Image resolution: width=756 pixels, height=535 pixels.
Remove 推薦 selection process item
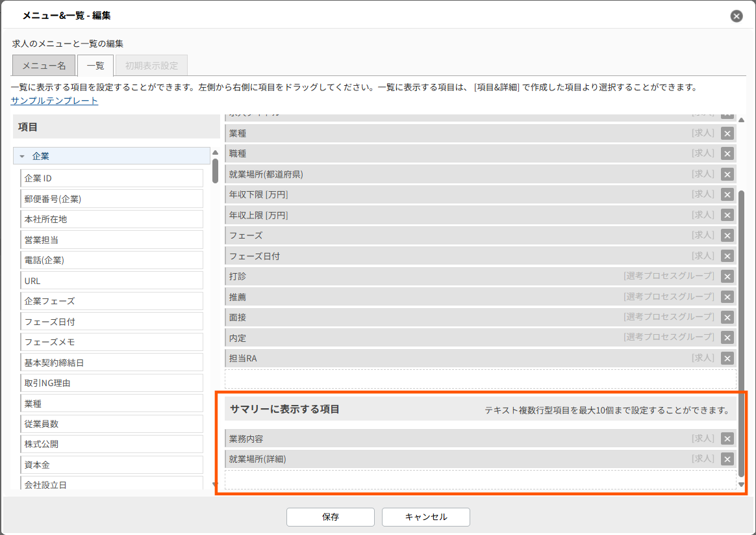727,297
